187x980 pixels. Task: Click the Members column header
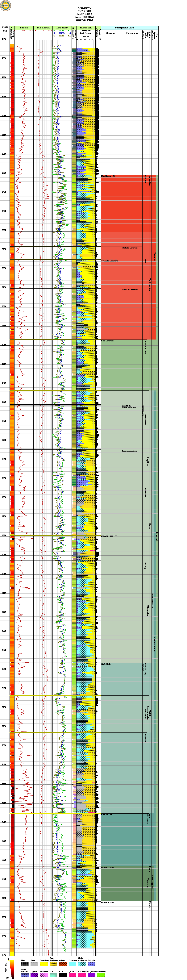[x=110, y=33]
